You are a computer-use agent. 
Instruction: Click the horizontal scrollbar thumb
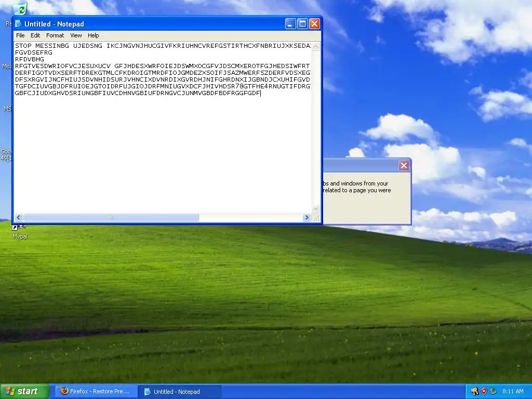(111, 218)
